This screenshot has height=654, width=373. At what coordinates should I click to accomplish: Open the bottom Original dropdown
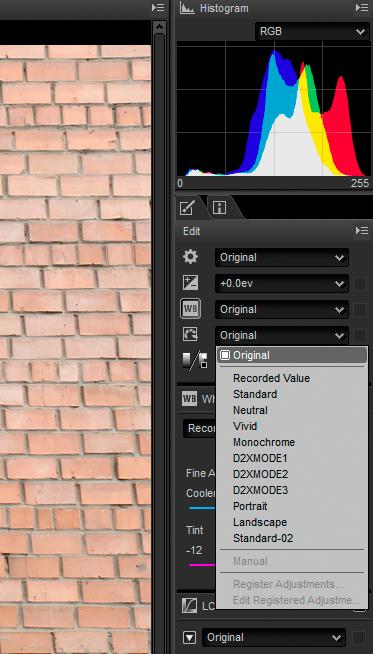pyautogui.click(x=274, y=637)
